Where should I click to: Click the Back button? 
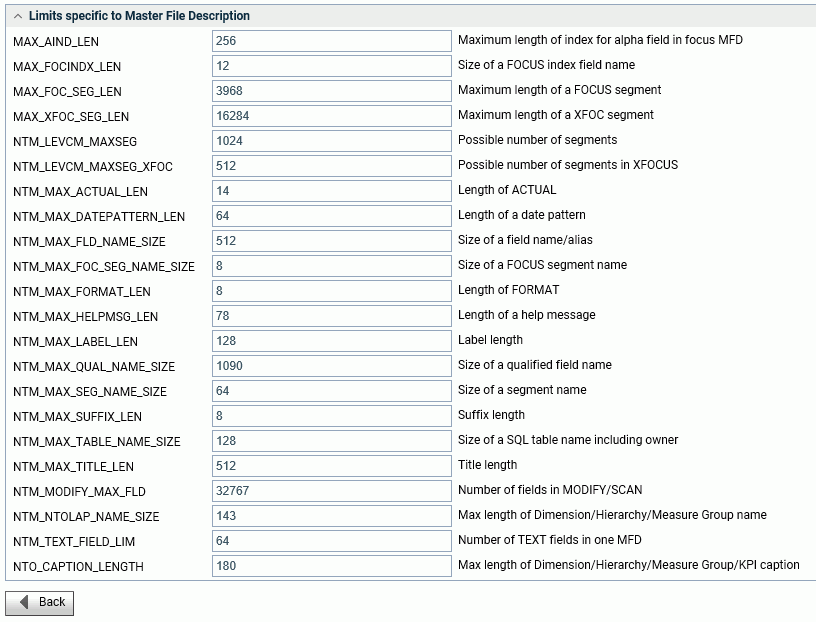pos(40,603)
